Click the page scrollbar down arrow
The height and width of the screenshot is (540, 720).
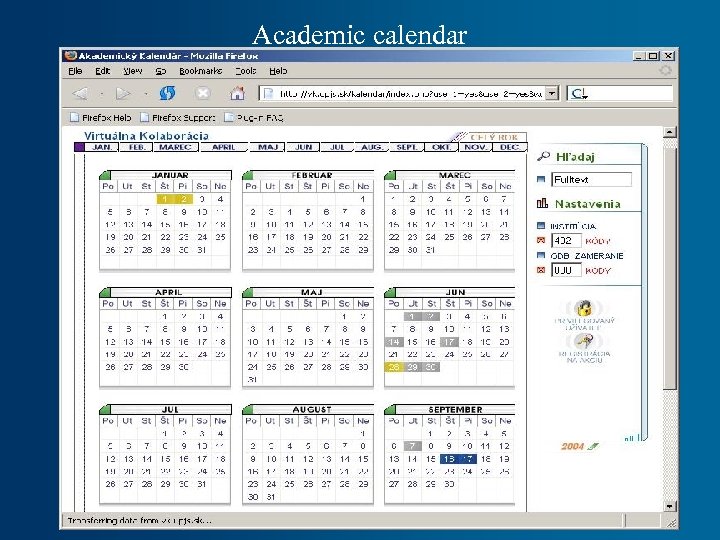670,506
